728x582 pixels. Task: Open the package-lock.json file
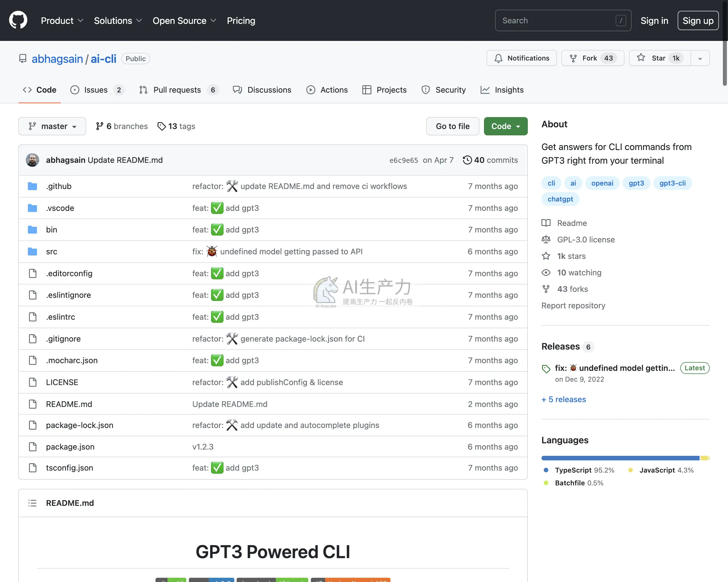(x=80, y=425)
